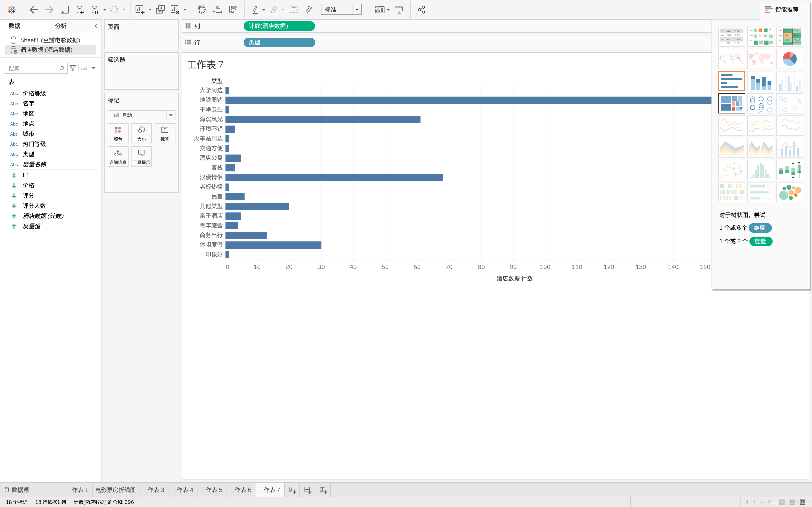
Task: Select the pie chart in Show Me
Action: (x=789, y=59)
